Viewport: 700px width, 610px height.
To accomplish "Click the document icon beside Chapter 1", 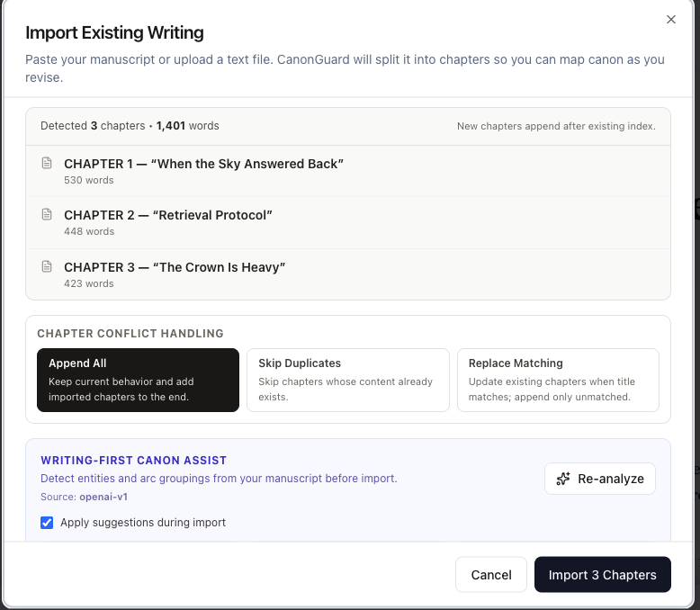I will pyautogui.click(x=47, y=163).
